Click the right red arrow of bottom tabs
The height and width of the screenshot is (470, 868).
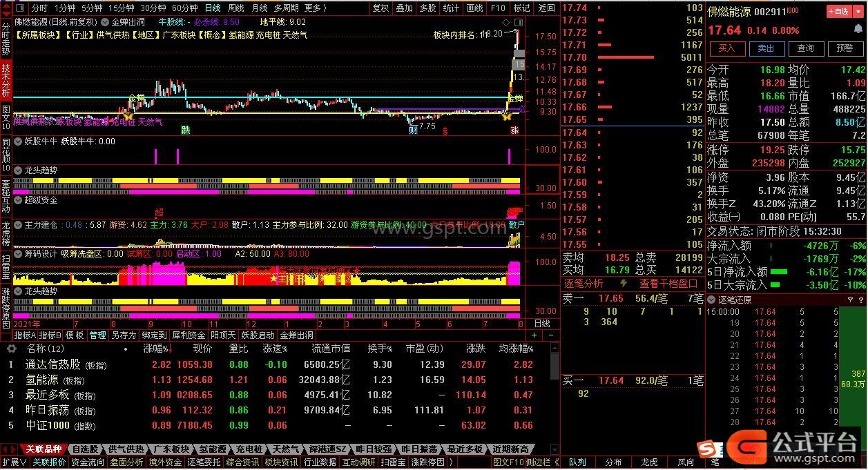coord(15,449)
